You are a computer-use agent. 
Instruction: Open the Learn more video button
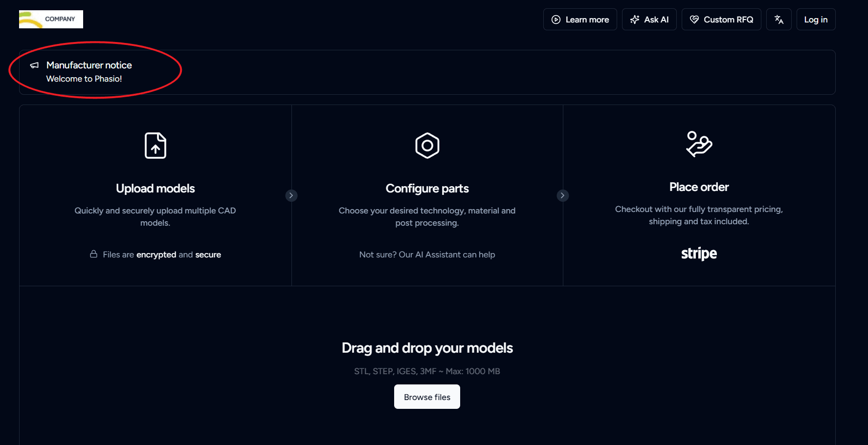(x=580, y=20)
